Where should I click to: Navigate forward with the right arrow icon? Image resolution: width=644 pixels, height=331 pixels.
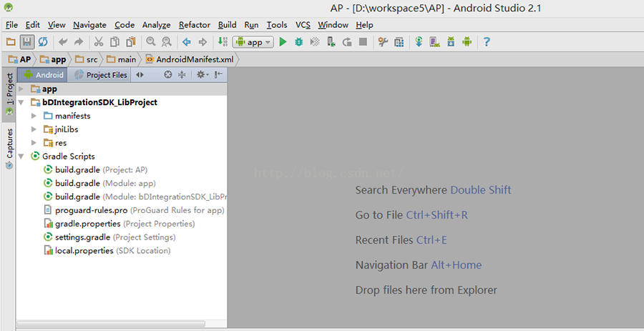(202, 42)
